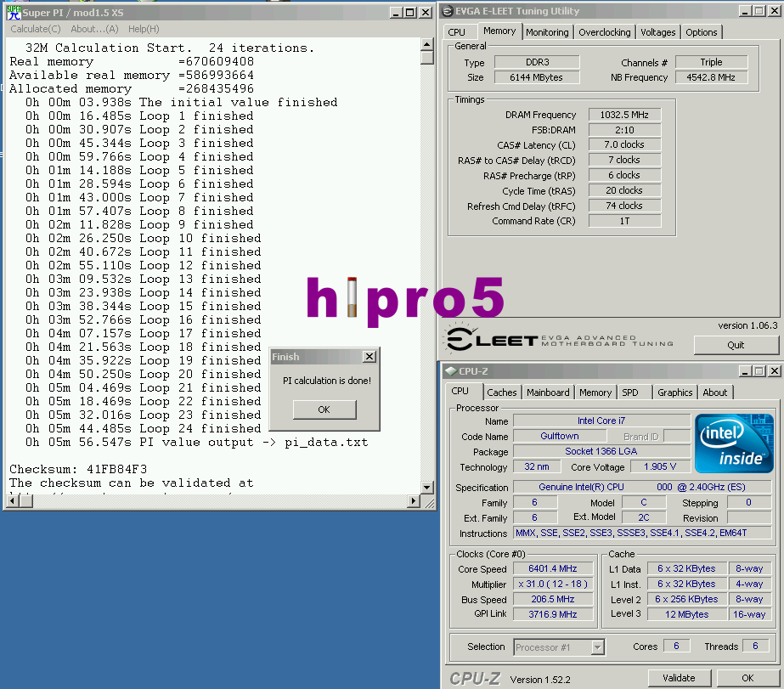
Task: Click the Name field Intel Core i7
Action: click(601, 421)
